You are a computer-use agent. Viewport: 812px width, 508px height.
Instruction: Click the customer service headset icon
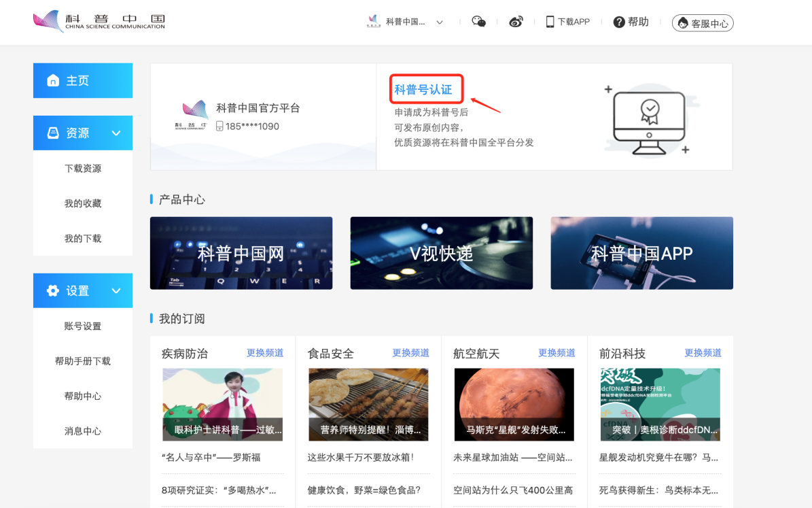(683, 23)
